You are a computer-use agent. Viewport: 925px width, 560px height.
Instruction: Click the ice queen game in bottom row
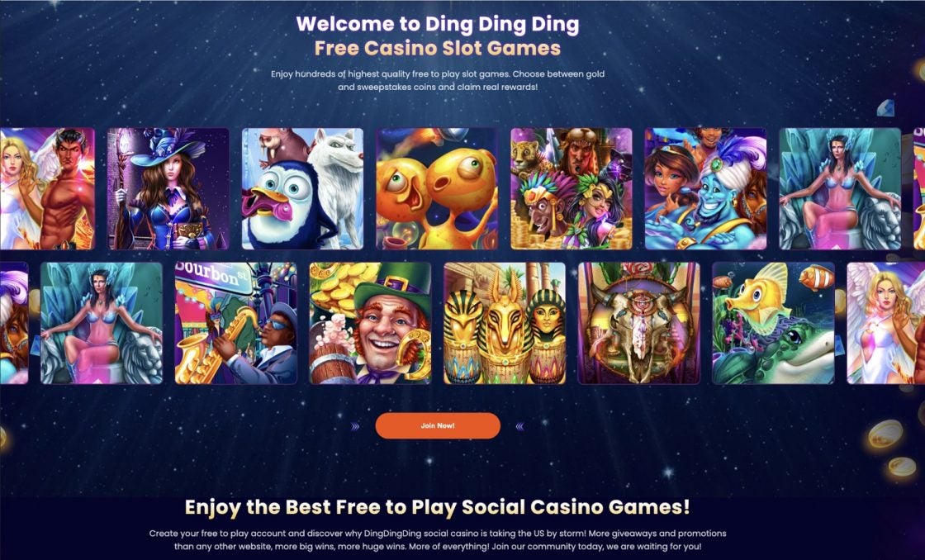(x=102, y=324)
